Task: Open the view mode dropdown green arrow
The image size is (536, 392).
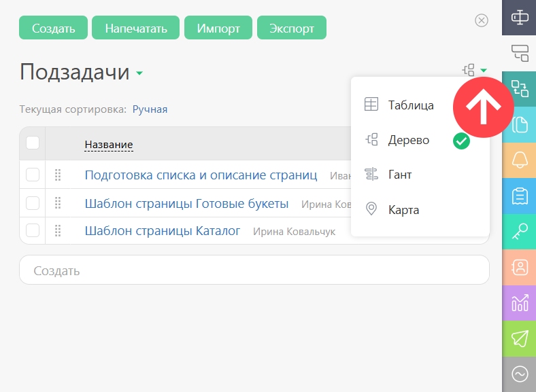Action: (x=484, y=71)
